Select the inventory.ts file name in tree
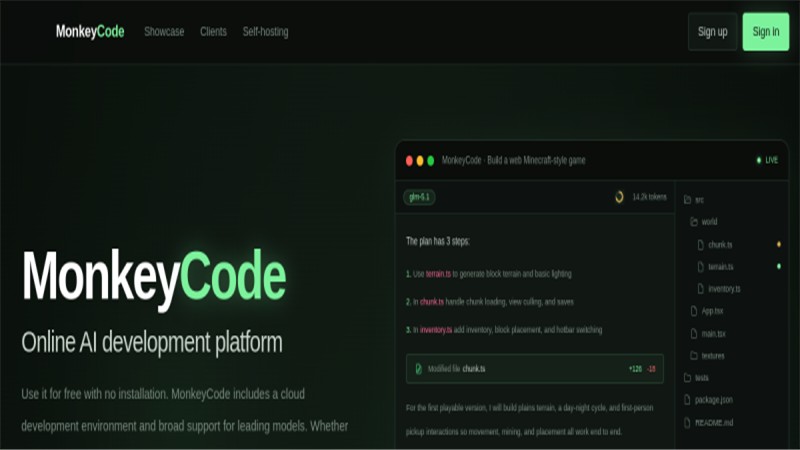The height and width of the screenshot is (450, 800). pos(724,289)
